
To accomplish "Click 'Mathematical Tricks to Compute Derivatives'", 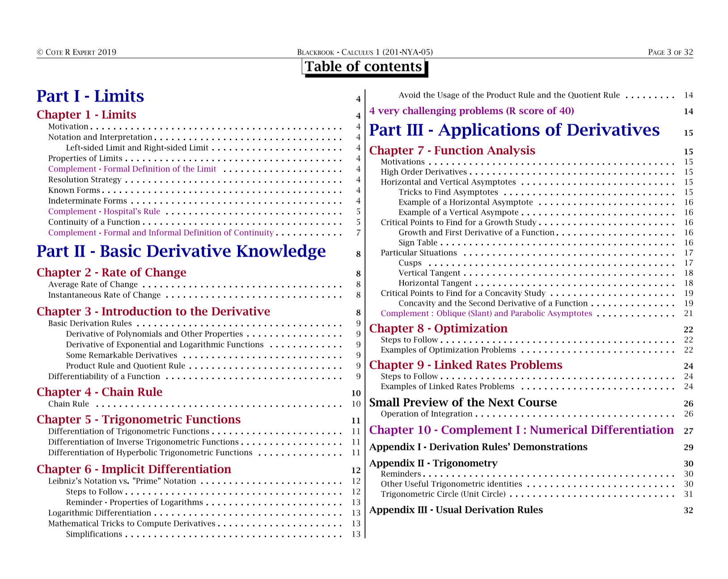I will coord(132,524).
